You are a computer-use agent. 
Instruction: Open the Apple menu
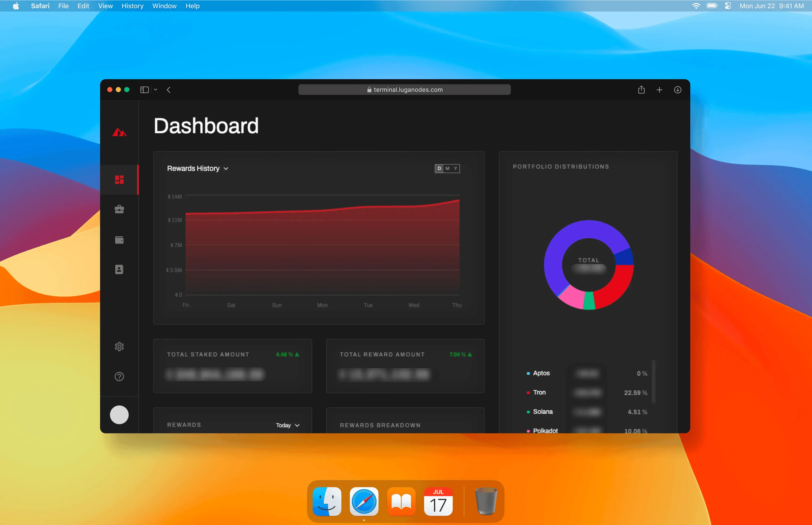[16, 6]
